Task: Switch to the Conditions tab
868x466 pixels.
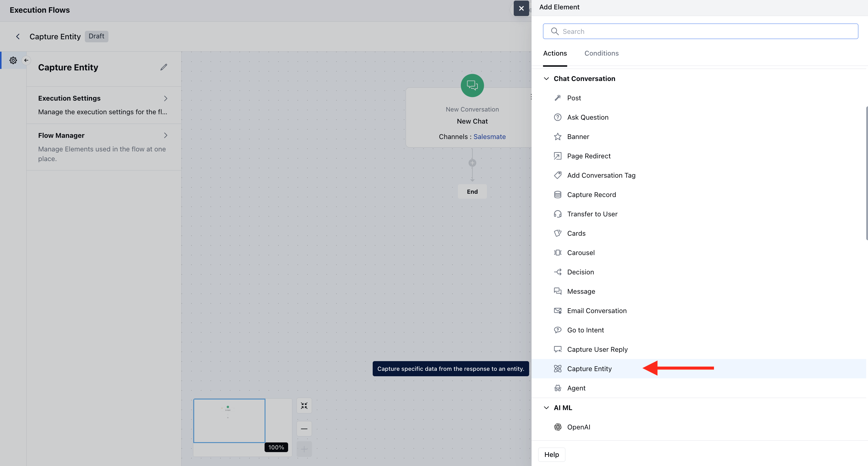Action: pyautogui.click(x=601, y=53)
